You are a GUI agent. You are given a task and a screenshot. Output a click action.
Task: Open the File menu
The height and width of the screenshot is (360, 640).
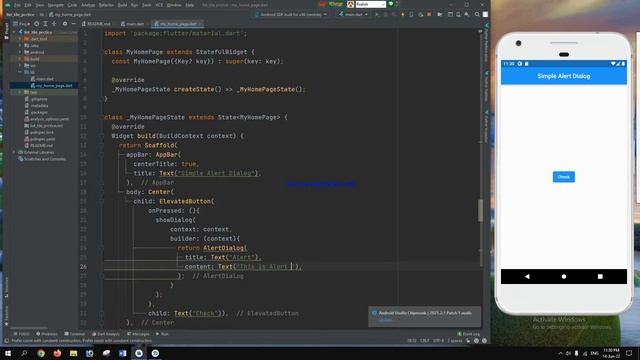17,5
